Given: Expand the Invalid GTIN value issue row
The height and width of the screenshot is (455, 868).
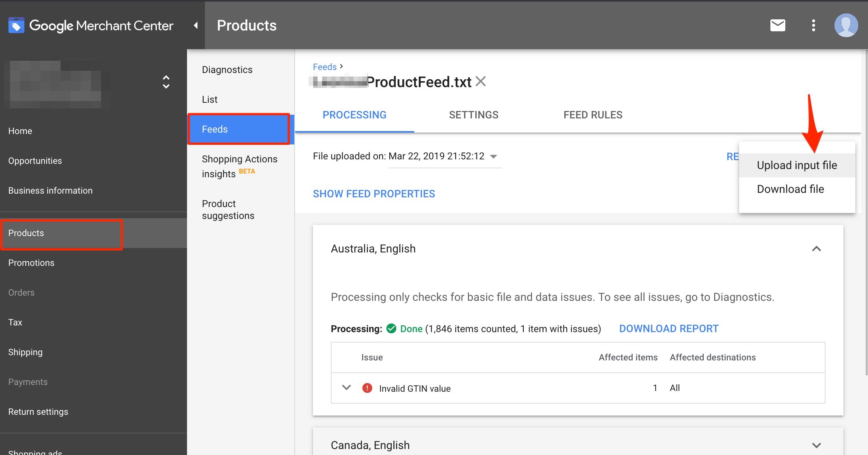Looking at the screenshot, I should (346, 388).
